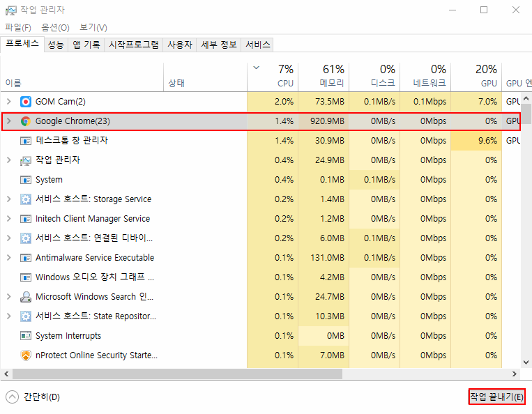Sort by the 상태 column header
This screenshot has height=414, width=532.
205,77
